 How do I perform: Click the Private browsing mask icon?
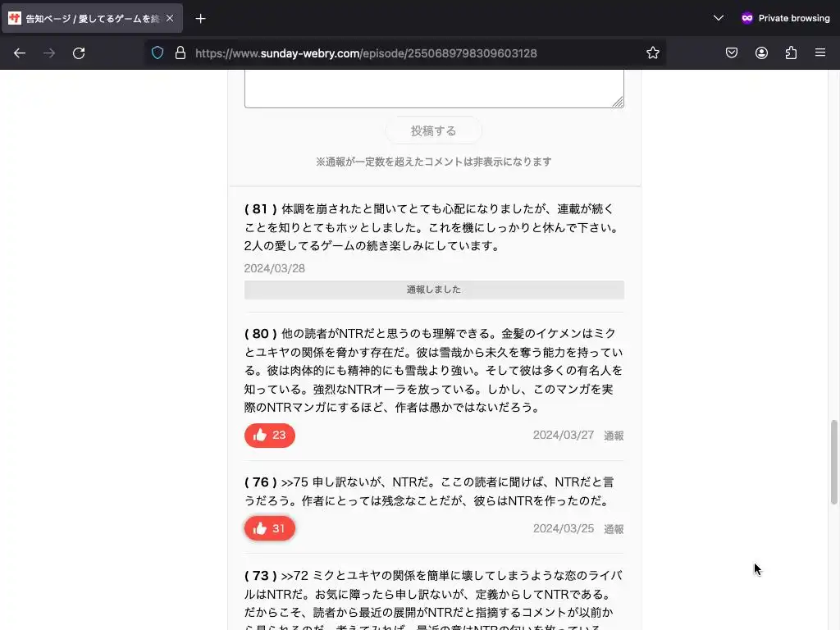(x=746, y=18)
